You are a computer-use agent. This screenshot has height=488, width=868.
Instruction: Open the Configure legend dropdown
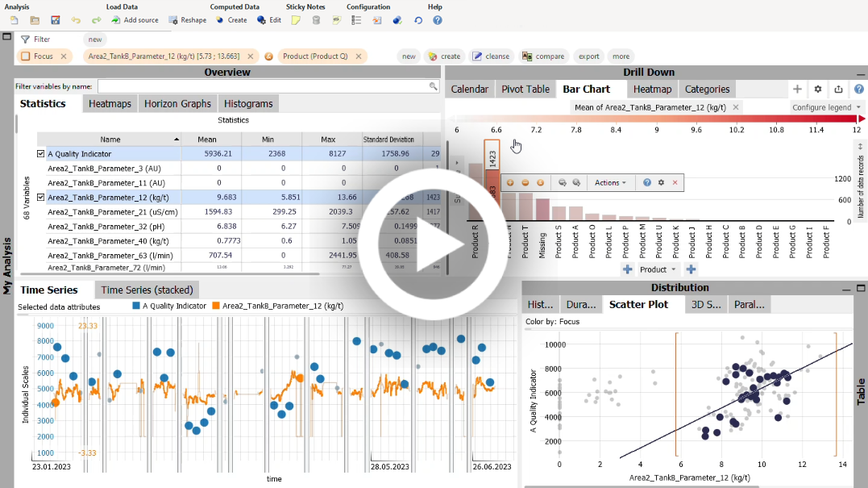[826, 107]
